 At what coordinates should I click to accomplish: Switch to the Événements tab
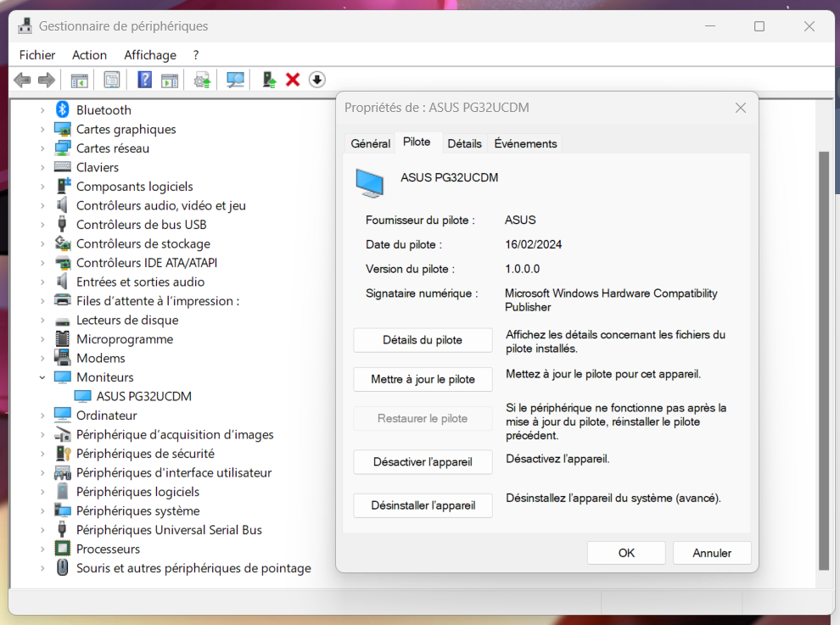(x=524, y=142)
